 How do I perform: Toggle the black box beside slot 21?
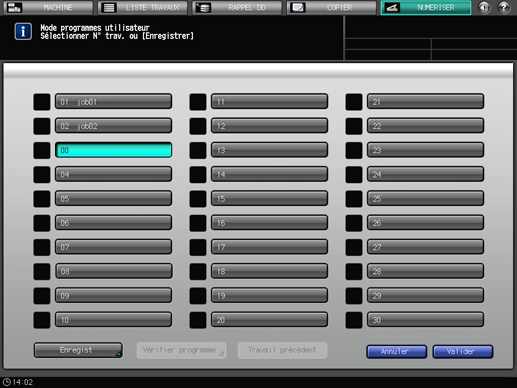click(354, 102)
